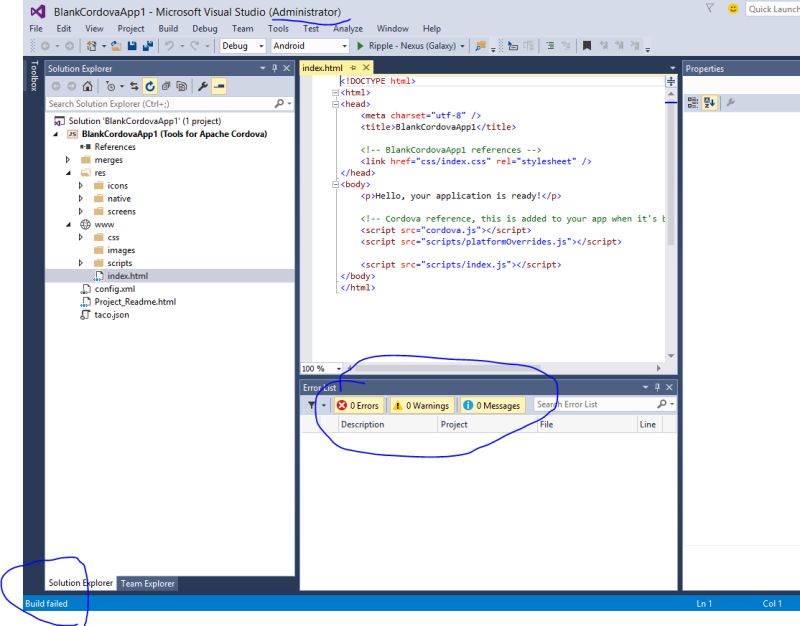Image resolution: width=800 pixels, height=626 pixels.
Task: Open the Android platform dropdown
Action: [345, 45]
